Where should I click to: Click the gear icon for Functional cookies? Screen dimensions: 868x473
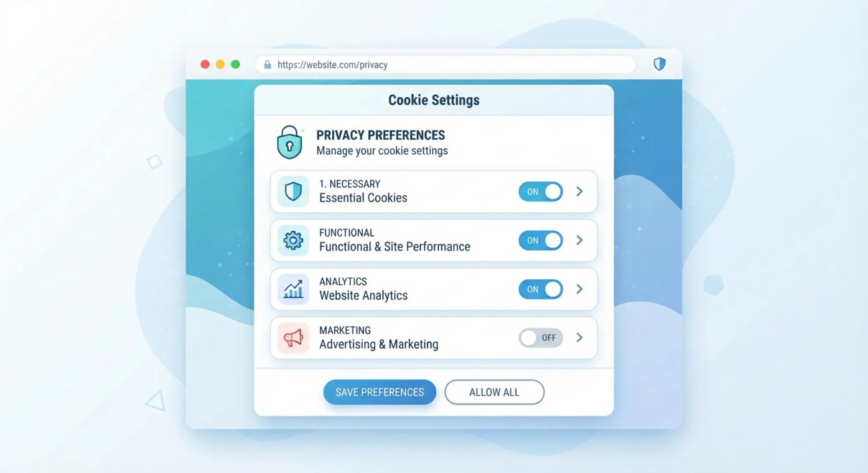click(293, 240)
